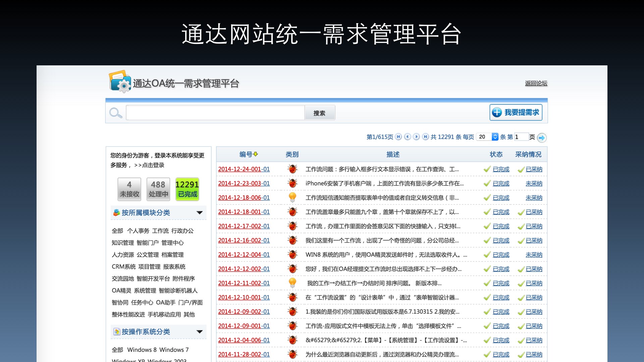Click bug icon in row 2014-12-04-006-01
644x362 pixels.
point(292,340)
